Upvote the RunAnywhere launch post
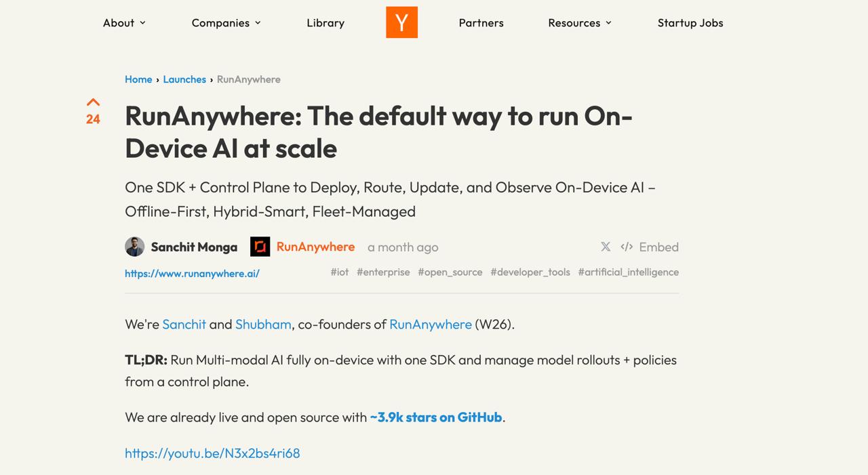This screenshot has height=475, width=868. tap(93, 102)
